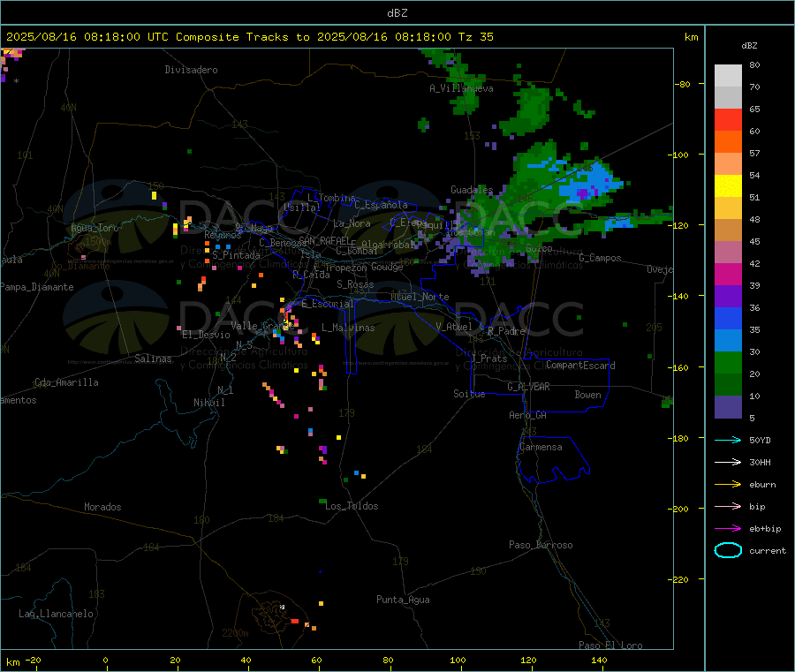Click the Guadales map label

472,190
